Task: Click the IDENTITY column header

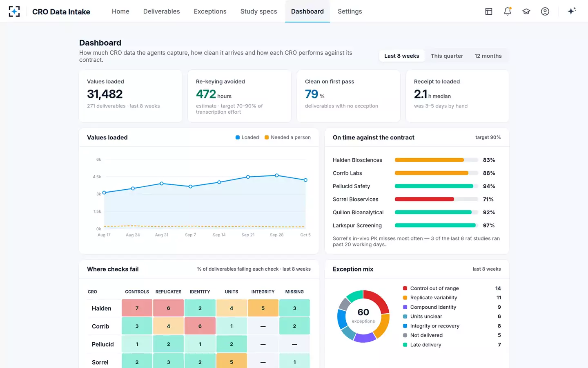Action: pos(200,292)
